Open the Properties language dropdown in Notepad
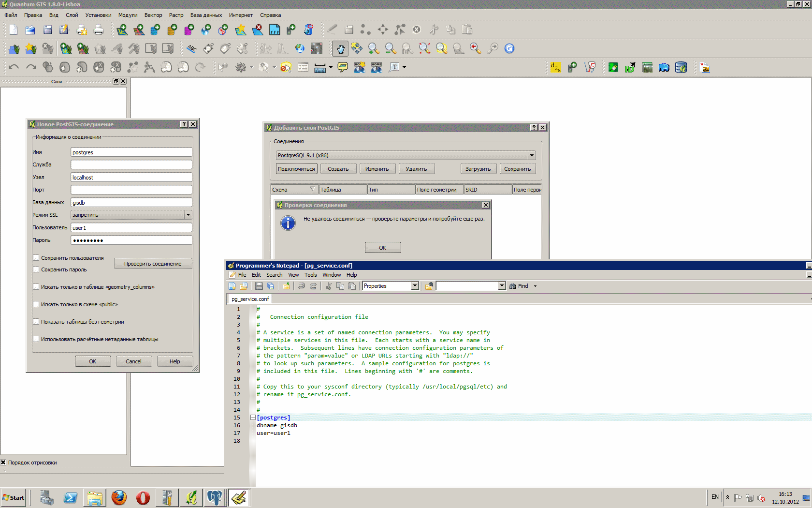 pyautogui.click(x=415, y=286)
